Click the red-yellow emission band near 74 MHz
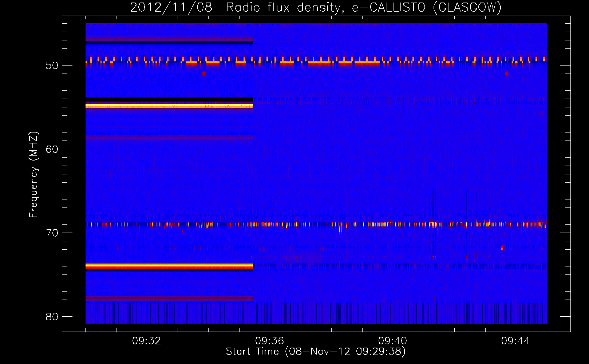 pyautogui.click(x=169, y=266)
